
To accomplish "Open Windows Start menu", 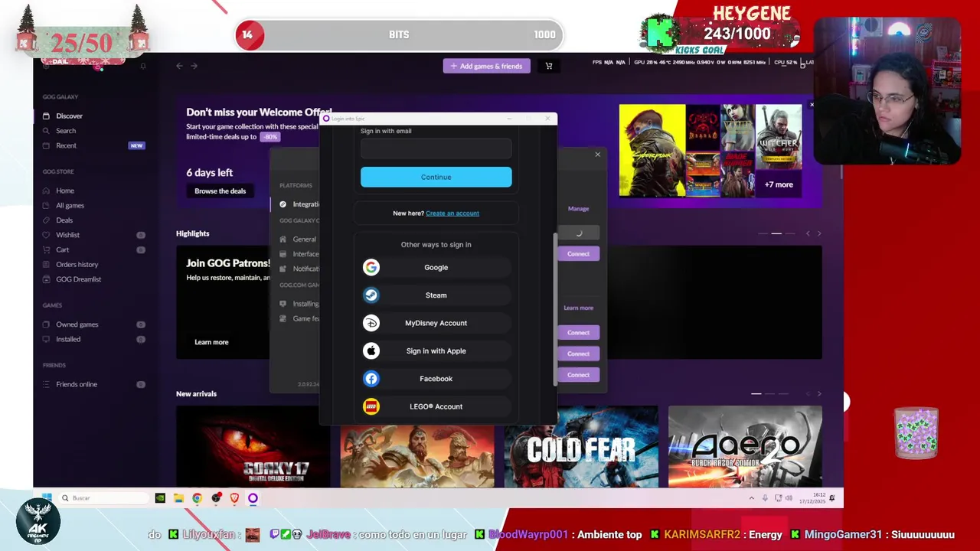I will (x=47, y=498).
